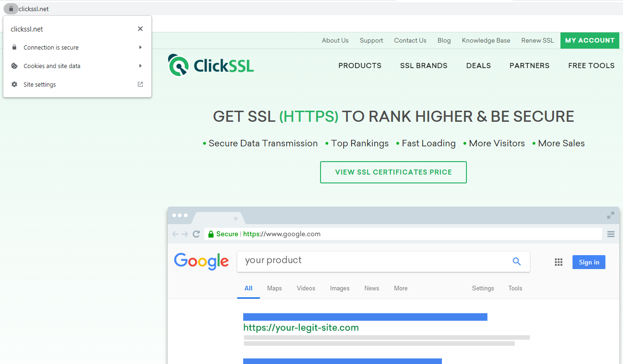623x364 pixels.
Task: Click the Google logo in illustration
Action: 201,262
